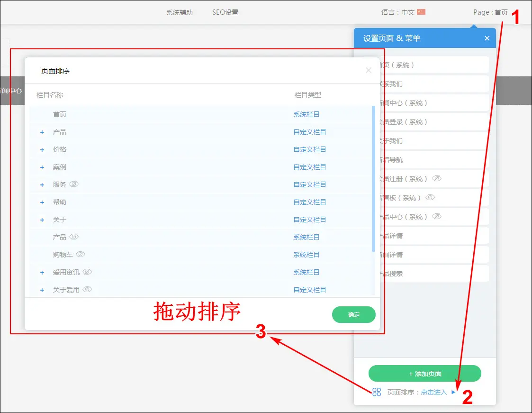The width and height of the screenshot is (532, 413).
Task: Toggle eye icon on 留言板（系统）
Action: coord(430,197)
